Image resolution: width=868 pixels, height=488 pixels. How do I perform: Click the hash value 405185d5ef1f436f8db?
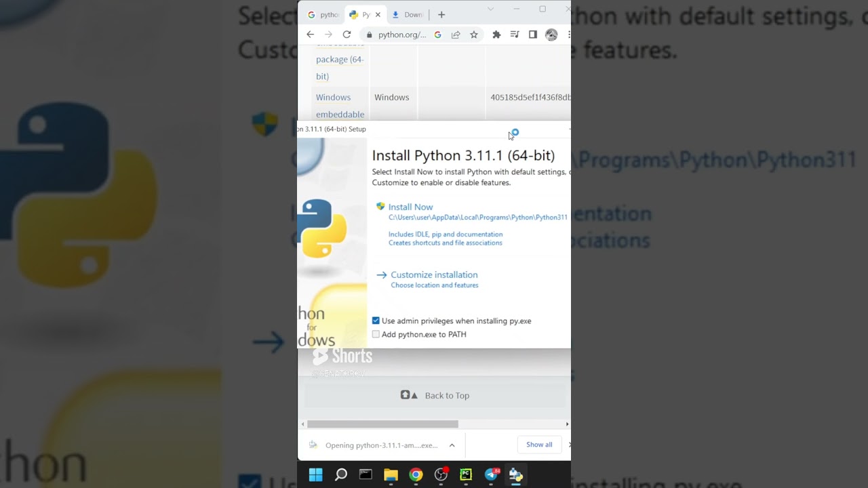click(x=530, y=98)
